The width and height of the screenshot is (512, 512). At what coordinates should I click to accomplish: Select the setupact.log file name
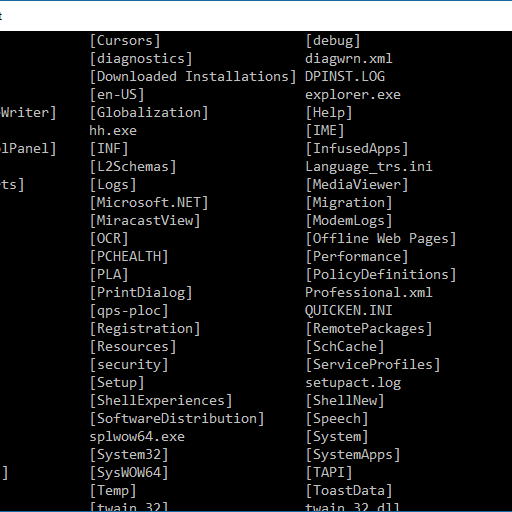[x=353, y=383]
